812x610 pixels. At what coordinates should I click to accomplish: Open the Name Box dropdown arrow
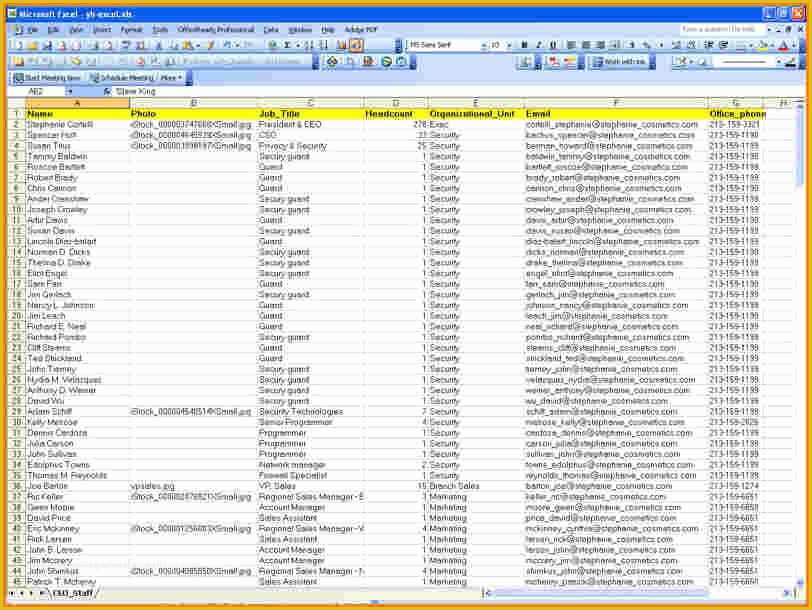(70, 92)
